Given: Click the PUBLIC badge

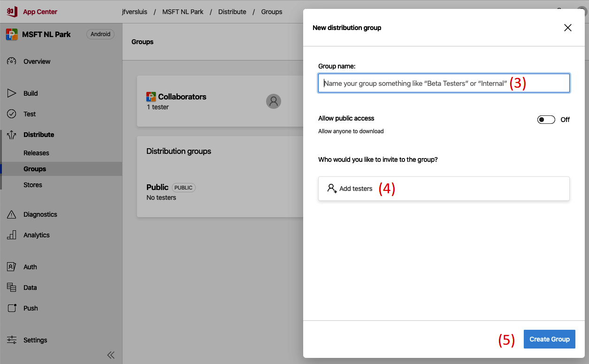Looking at the screenshot, I should click(x=184, y=188).
